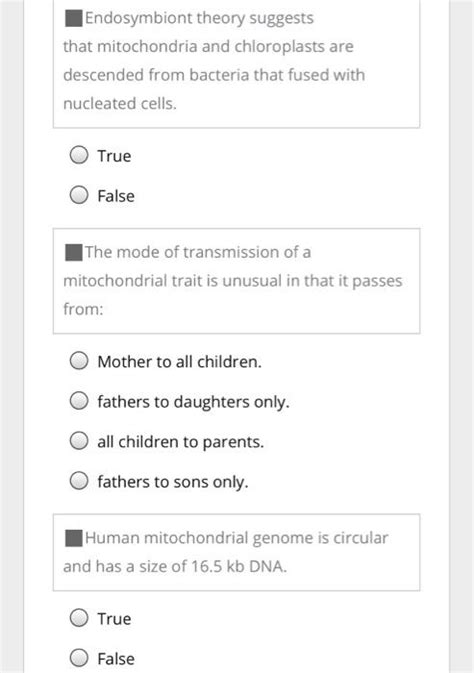Choose 'Mother to all children' option
Screen dimensions: 474x673
tap(79, 361)
